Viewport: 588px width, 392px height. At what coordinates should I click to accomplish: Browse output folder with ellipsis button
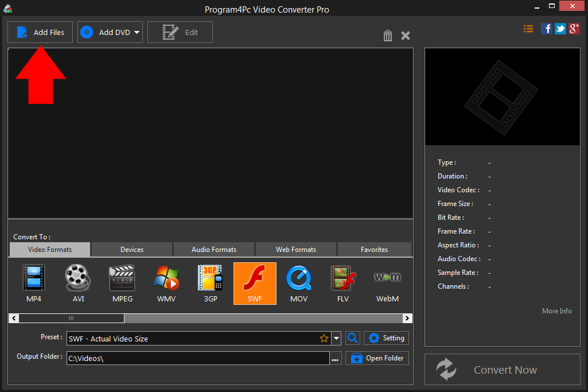[x=335, y=358]
